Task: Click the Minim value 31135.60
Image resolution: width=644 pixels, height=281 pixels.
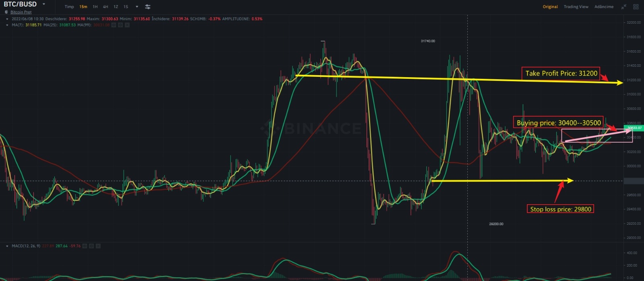Action: point(142,19)
